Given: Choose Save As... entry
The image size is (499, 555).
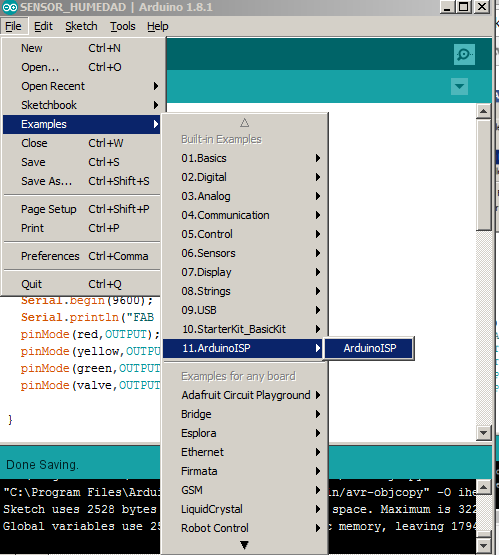Looking at the screenshot, I should [82, 181].
